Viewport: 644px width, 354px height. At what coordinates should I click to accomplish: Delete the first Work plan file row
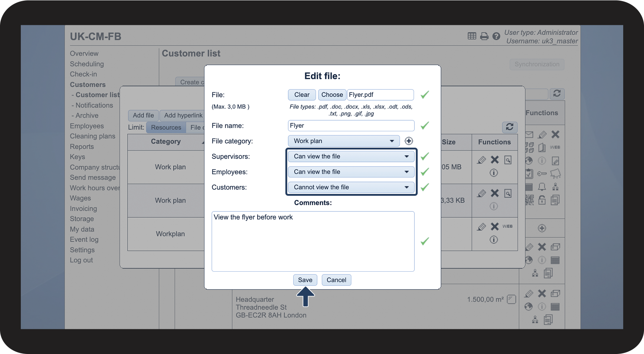[495, 160]
